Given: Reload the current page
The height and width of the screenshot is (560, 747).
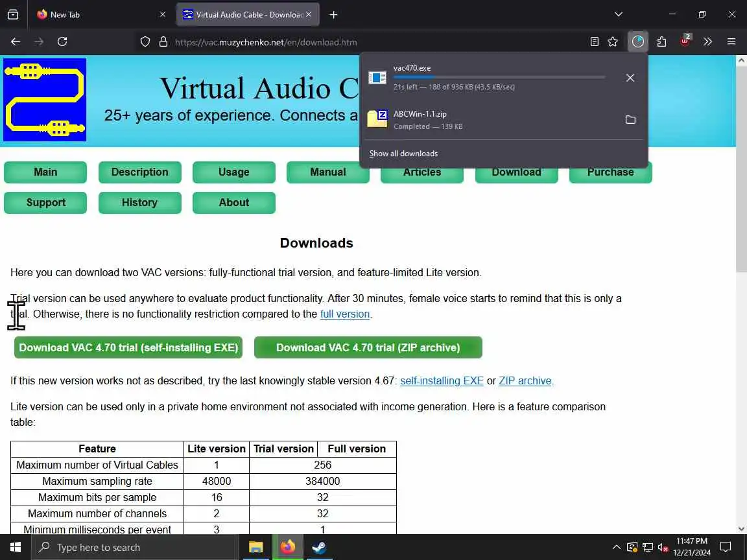Looking at the screenshot, I should pyautogui.click(x=62, y=42).
